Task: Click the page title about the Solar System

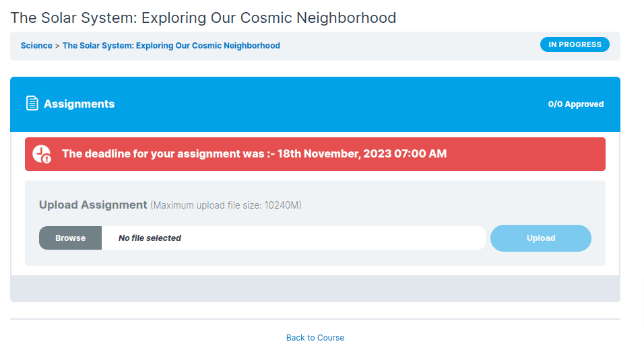Action: [x=203, y=17]
